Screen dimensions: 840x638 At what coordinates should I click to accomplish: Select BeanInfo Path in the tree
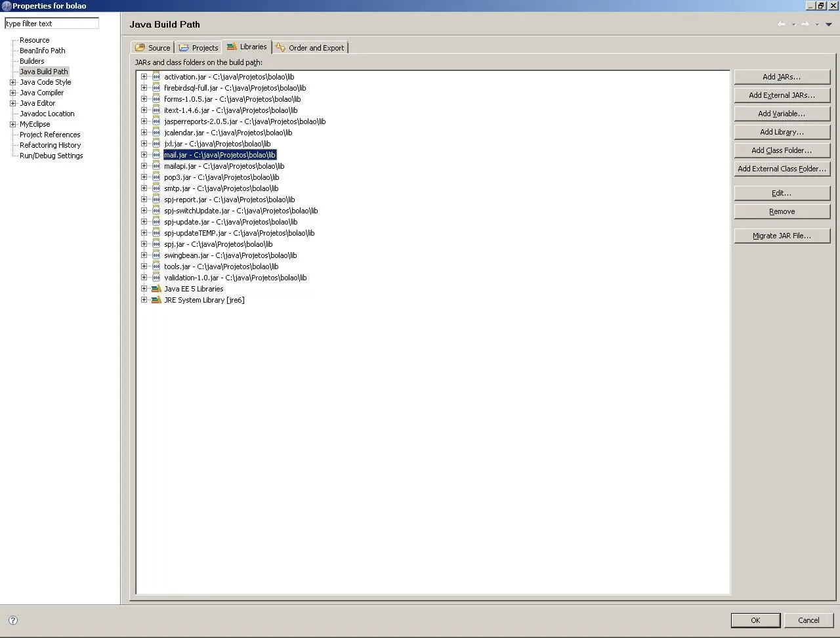pos(43,51)
